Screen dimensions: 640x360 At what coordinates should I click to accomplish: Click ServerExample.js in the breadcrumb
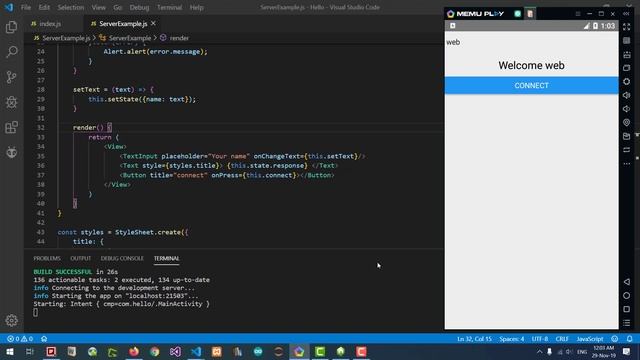click(x=66, y=38)
